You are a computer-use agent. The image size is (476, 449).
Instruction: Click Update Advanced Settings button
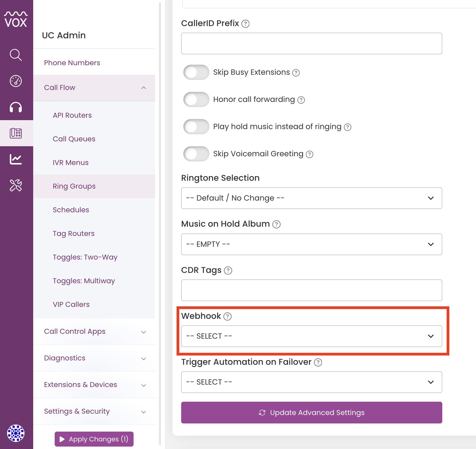pyautogui.click(x=311, y=413)
